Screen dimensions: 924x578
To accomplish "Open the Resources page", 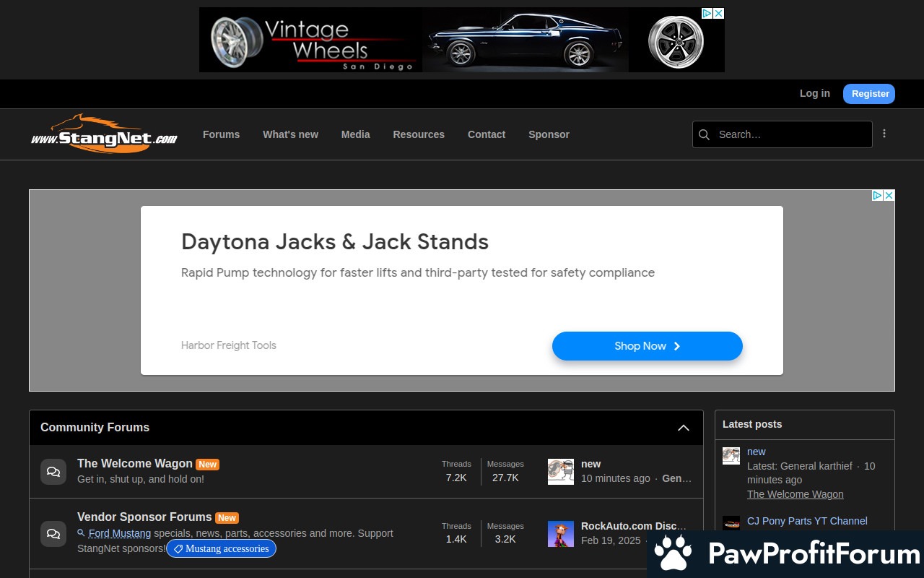I will tap(419, 134).
